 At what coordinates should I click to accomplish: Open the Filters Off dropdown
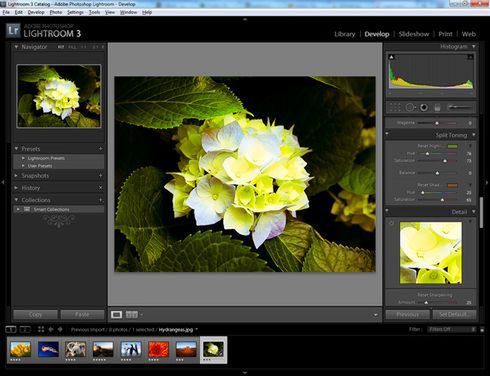coord(452,329)
